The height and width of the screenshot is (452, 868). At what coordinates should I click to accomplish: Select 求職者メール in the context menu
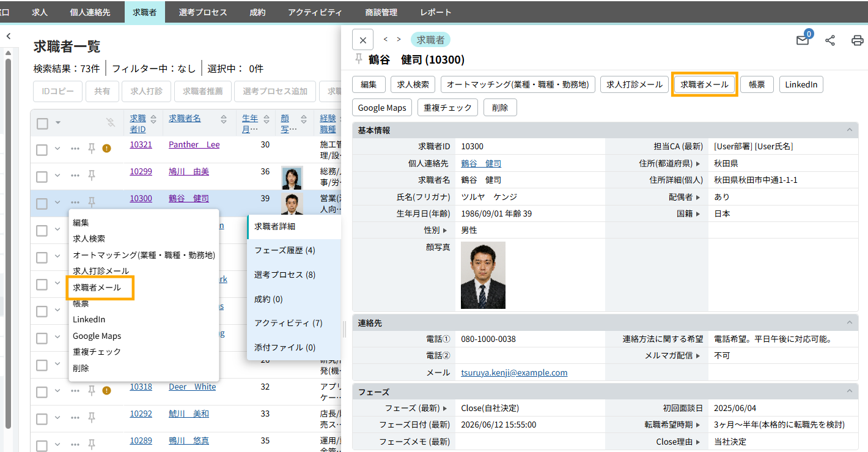[x=97, y=287]
